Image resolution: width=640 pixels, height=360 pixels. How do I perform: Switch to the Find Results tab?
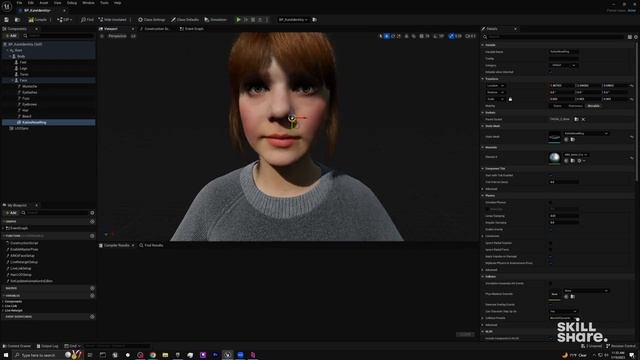(151, 245)
